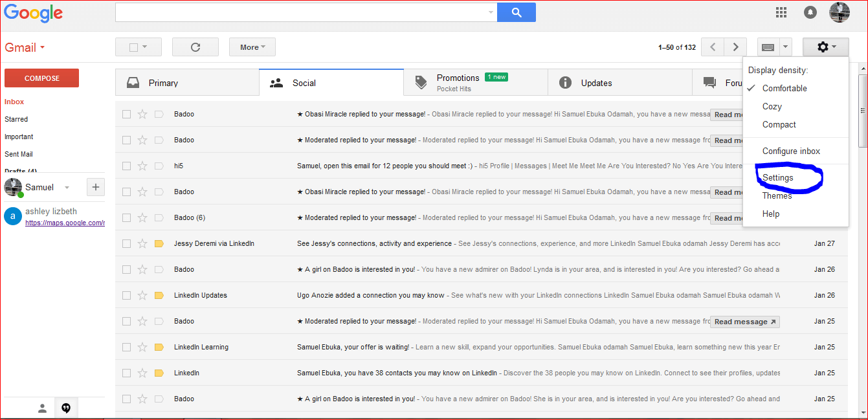Toggle importance marker on LinkedIn Learning email
The width and height of the screenshot is (868, 420).
[159, 347]
